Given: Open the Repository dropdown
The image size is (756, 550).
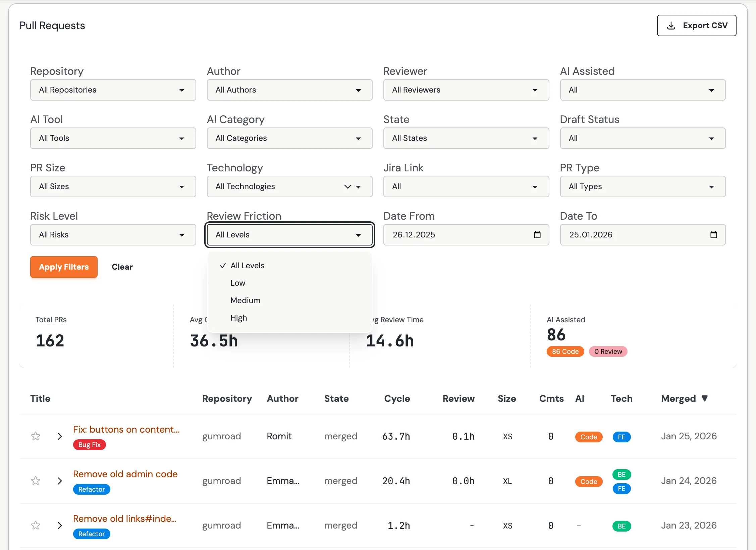Looking at the screenshot, I should coord(113,90).
